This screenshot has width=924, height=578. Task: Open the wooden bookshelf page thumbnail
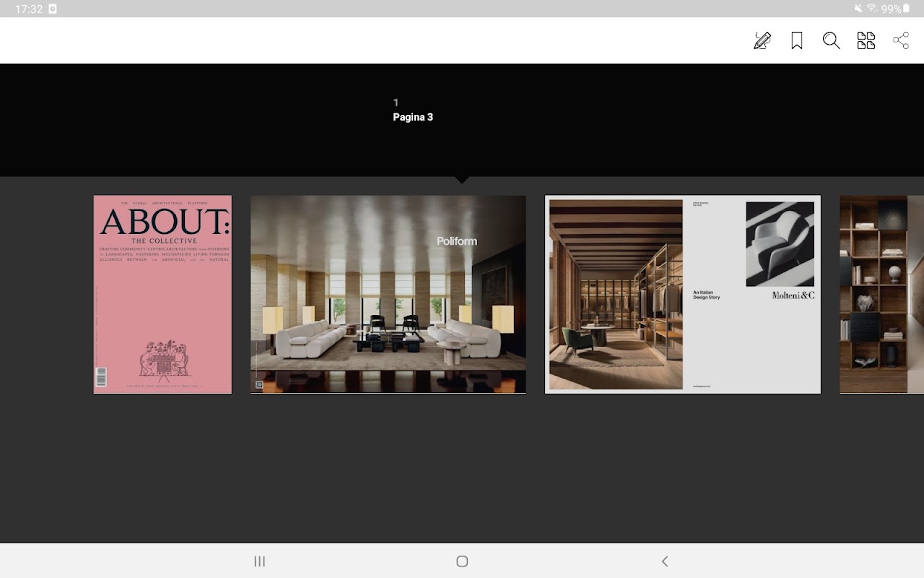881,294
